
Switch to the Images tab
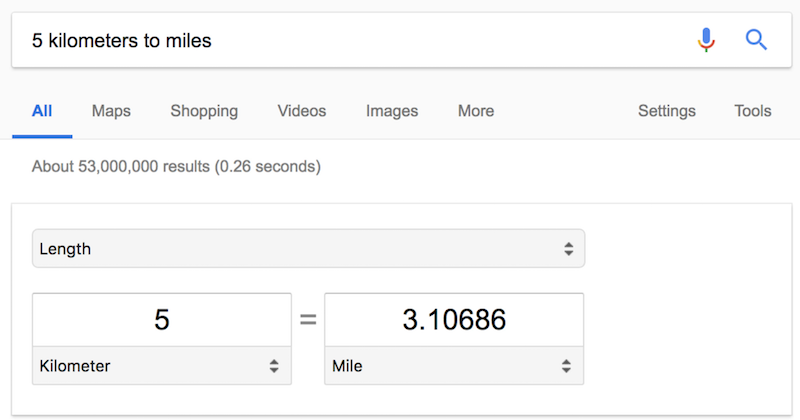(x=392, y=111)
